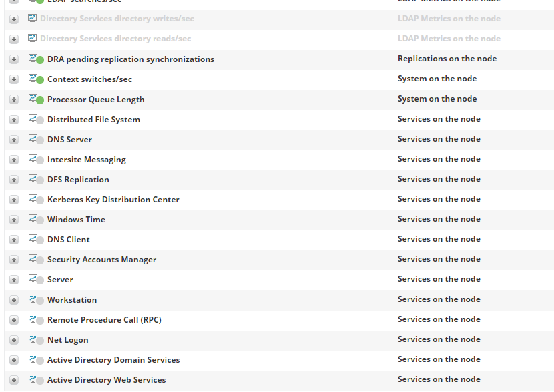
Task: Expand the Processor Queue Length row
Action: pyautogui.click(x=14, y=100)
